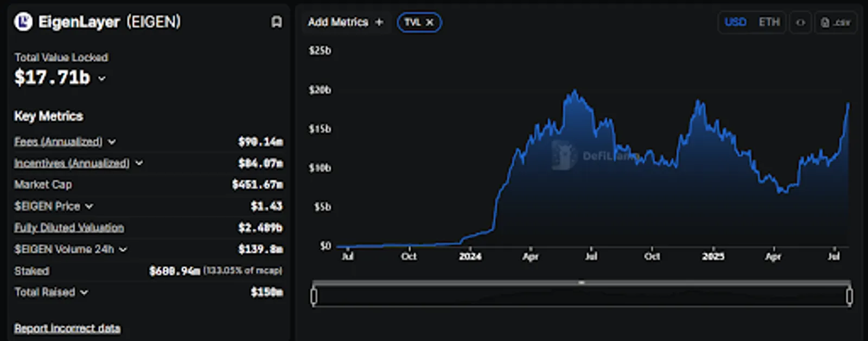Screen dimensions: 868x341
Task: Expand Fees (Annualized) details
Action: pos(112,142)
